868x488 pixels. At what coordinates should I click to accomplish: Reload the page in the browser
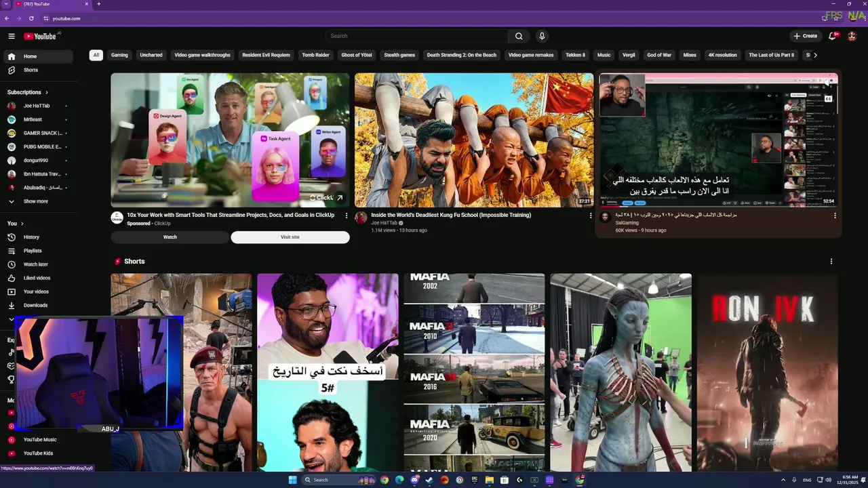[31, 18]
